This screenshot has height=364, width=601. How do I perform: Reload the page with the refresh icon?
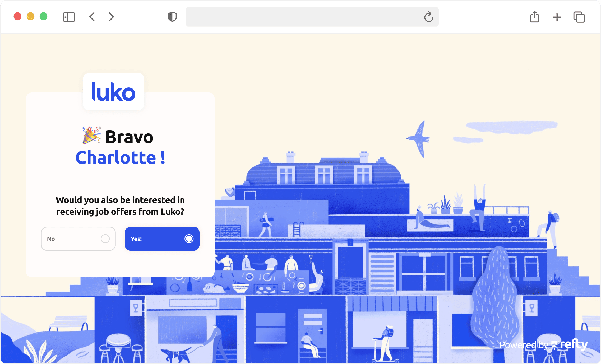tap(429, 17)
